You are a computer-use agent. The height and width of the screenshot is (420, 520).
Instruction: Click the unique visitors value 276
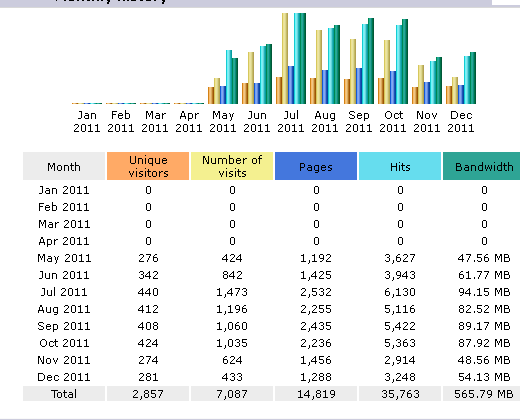pos(148,258)
